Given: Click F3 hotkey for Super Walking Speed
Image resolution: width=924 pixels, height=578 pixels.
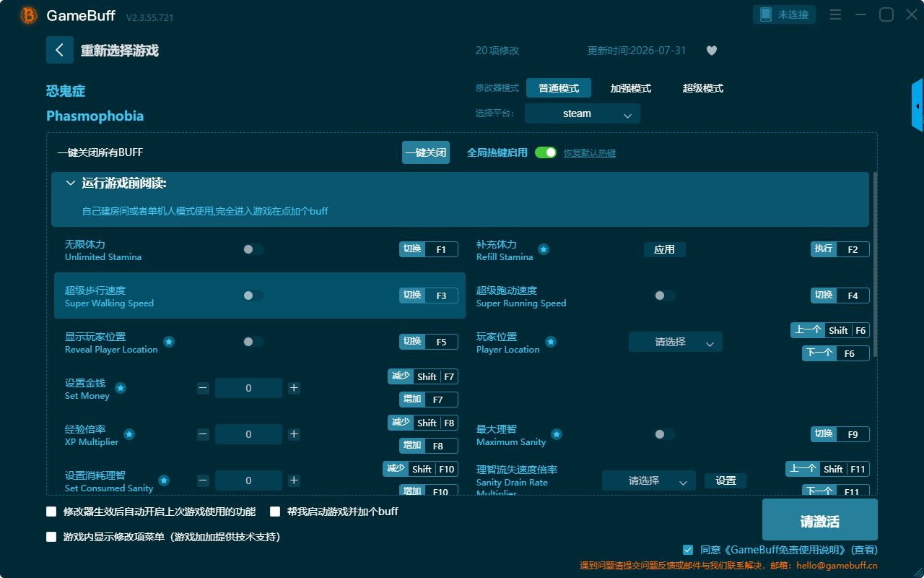Looking at the screenshot, I should click(x=429, y=296).
